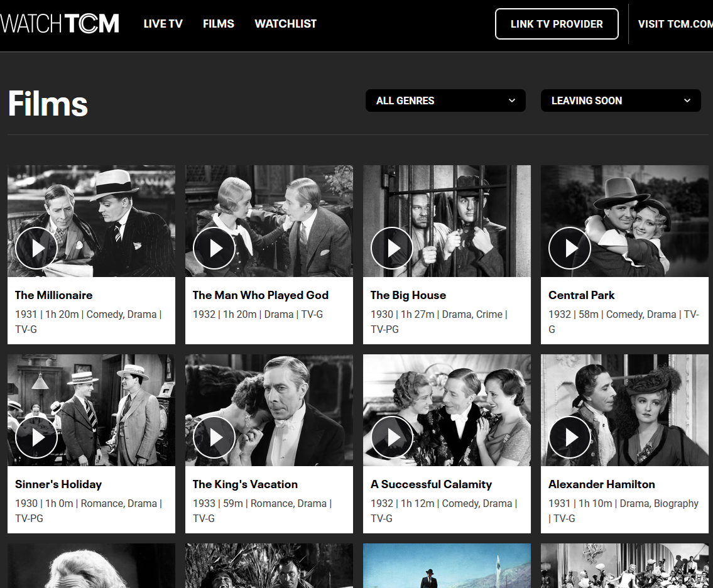This screenshot has height=588, width=713.
Task: Open The Millionaire title link
Action: click(53, 295)
